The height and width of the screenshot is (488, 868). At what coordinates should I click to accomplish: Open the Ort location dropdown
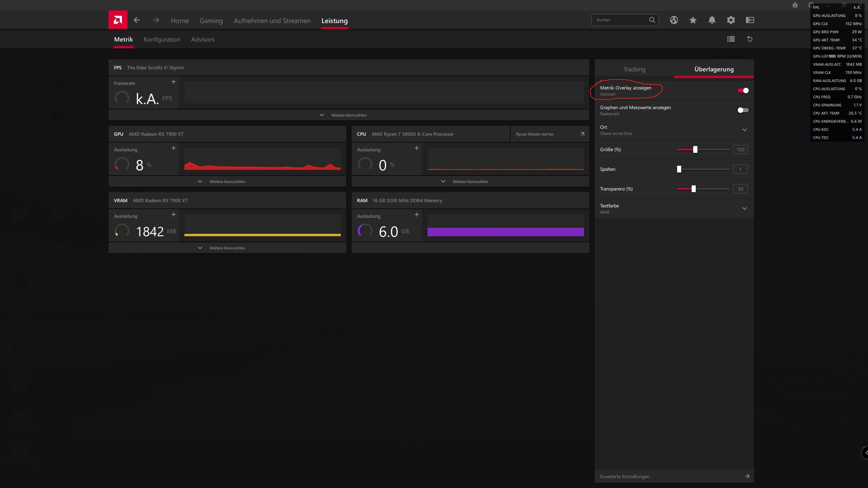point(744,130)
